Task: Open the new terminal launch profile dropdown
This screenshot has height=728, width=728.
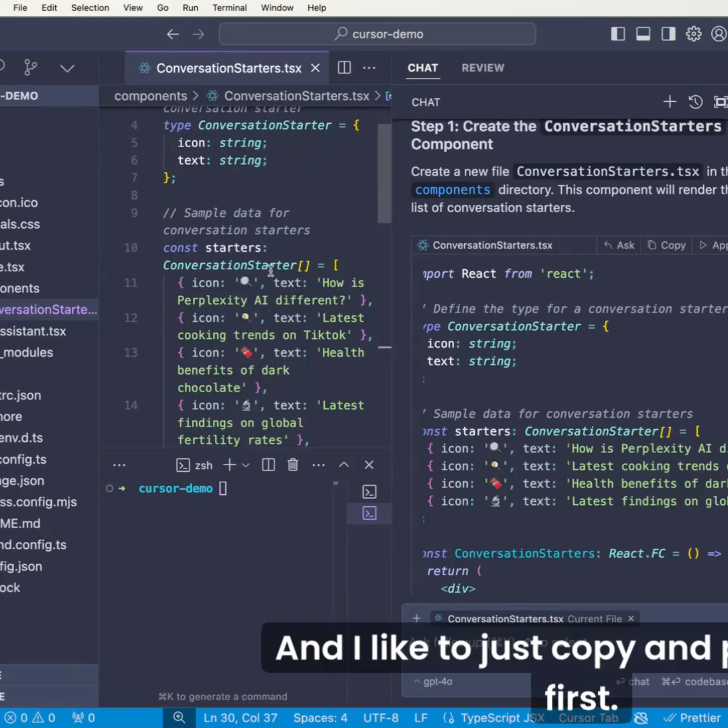Action: tap(246, 465)
